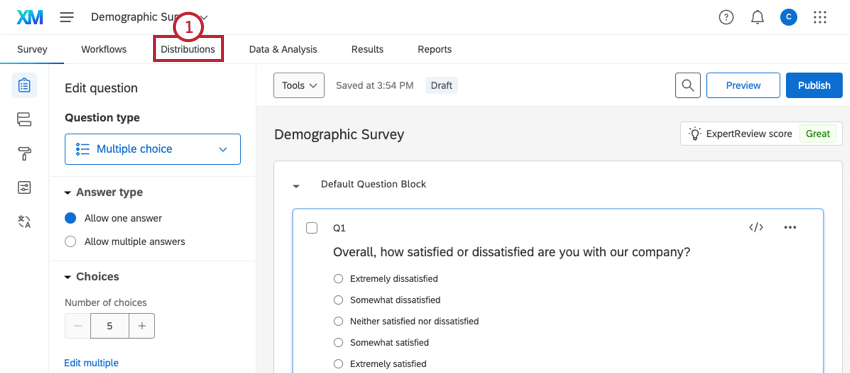Click the Demographic Survey title heading
This screenshot has height=373, width=850.
(x=339, y=134)
